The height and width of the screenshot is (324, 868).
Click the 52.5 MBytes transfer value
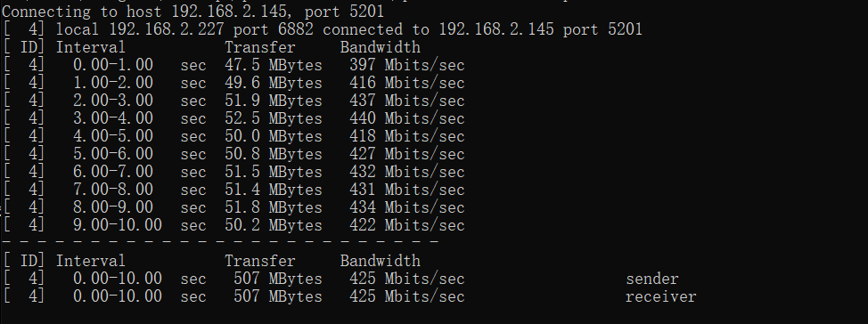[274, 118]
